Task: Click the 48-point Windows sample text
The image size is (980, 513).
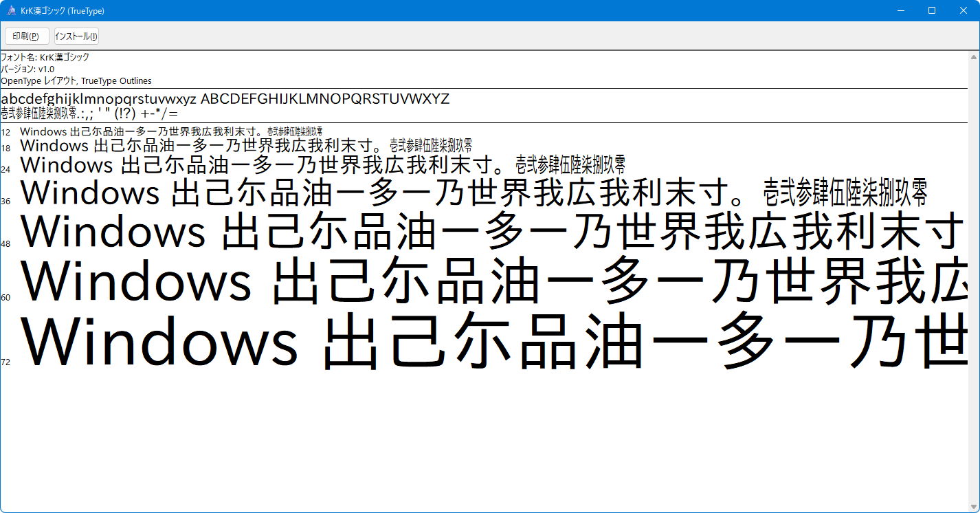Action: pos(493,232)
